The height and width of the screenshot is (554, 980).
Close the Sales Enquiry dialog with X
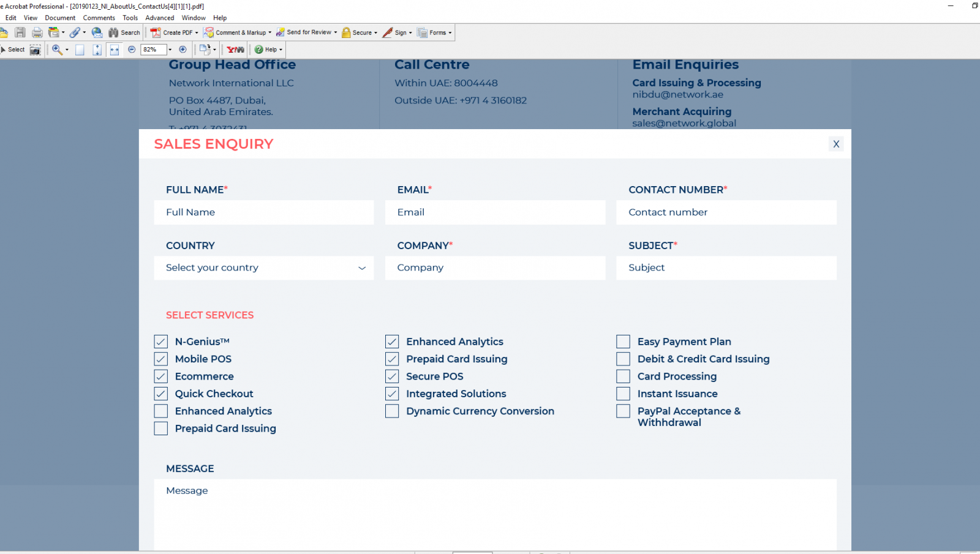click(836, 144)
